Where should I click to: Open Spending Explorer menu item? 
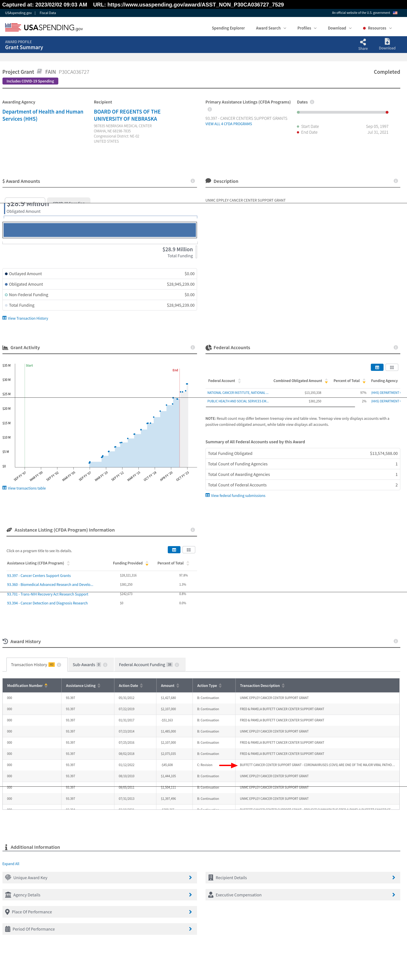click(x=228, y=28)
